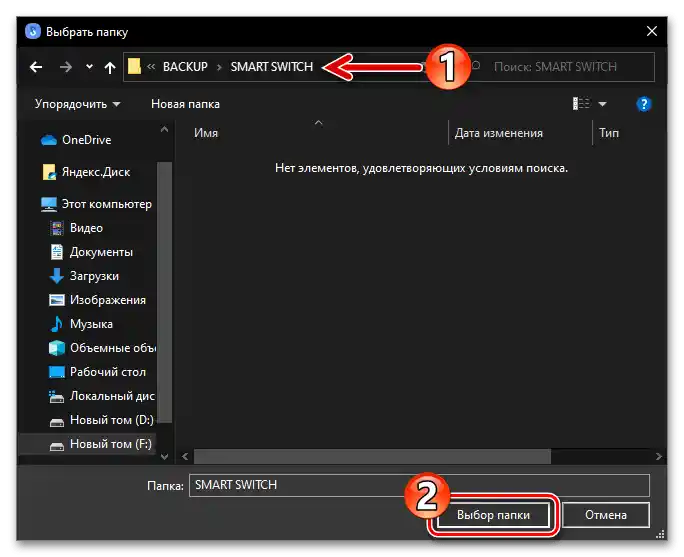Image resolution: width=684 pixels, height=557 pixels.
Task: Click the Музыка note icon
Action: click(x=56, y=324)
